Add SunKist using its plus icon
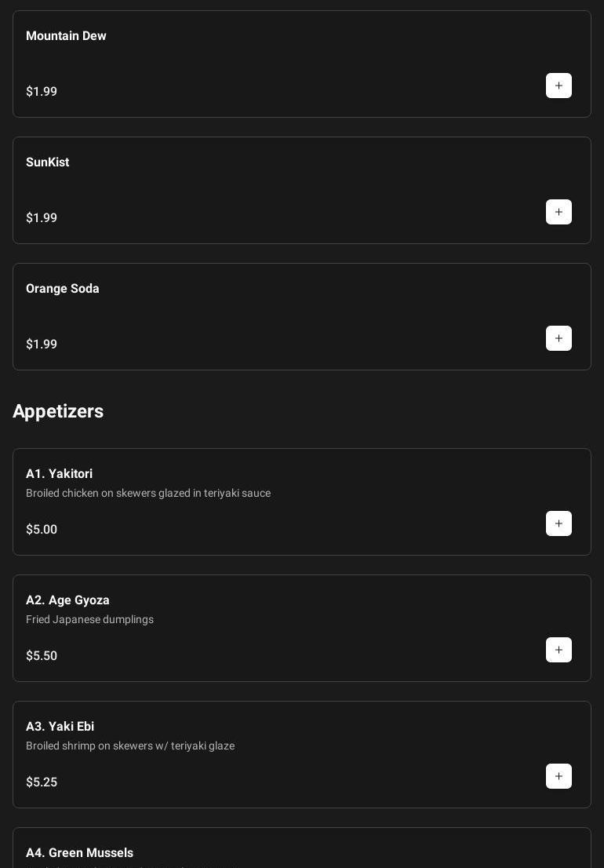 coord(559,212)
